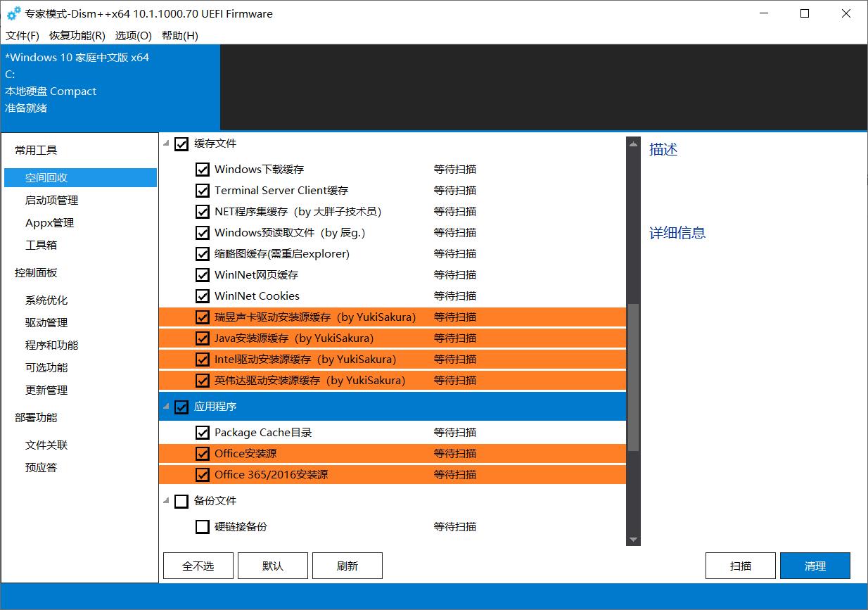
Task: Open 程序和功能 in the sidebar
Action: (51, 345)
